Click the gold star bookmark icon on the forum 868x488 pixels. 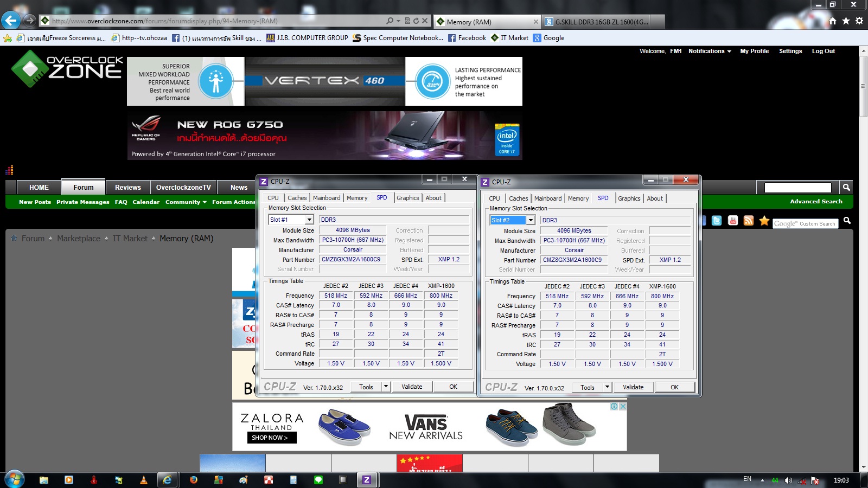[x=764, y=220]
